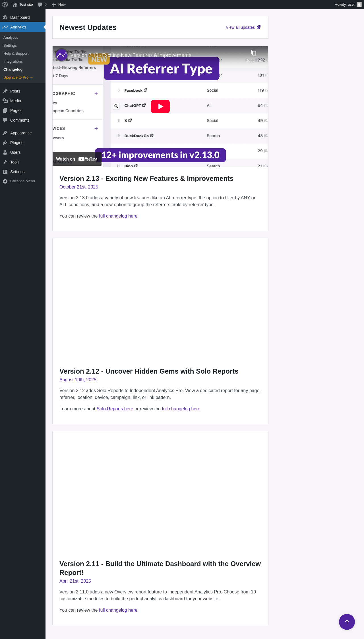Open full changelog link for Version 2.11
The width and height of the screenshot is (364, 639).
pyautogui.click(x=118, y=610)
